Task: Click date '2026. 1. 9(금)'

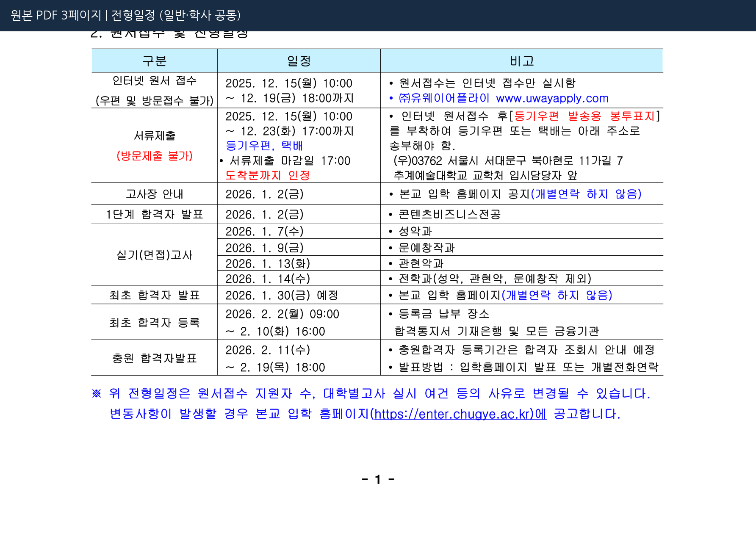Action: 264,248
